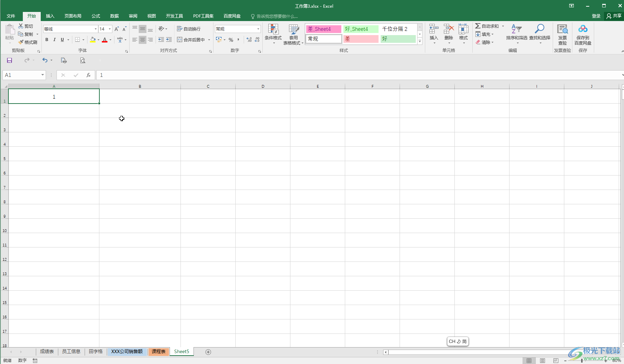The width and height of the screenshot is (624, 364).
Task: Click the invoice verification icon
Action: (563, 29)
